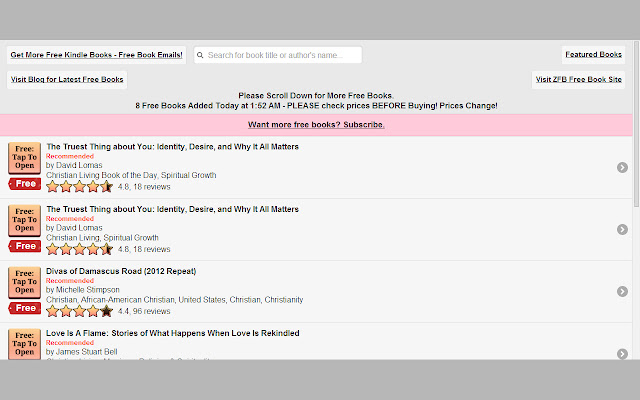640x400 pixels.
Task: Tap 'Free: Tap To Open' icon for Love Is A Flame
Action: pyautogui.click(x=24, y=344)
